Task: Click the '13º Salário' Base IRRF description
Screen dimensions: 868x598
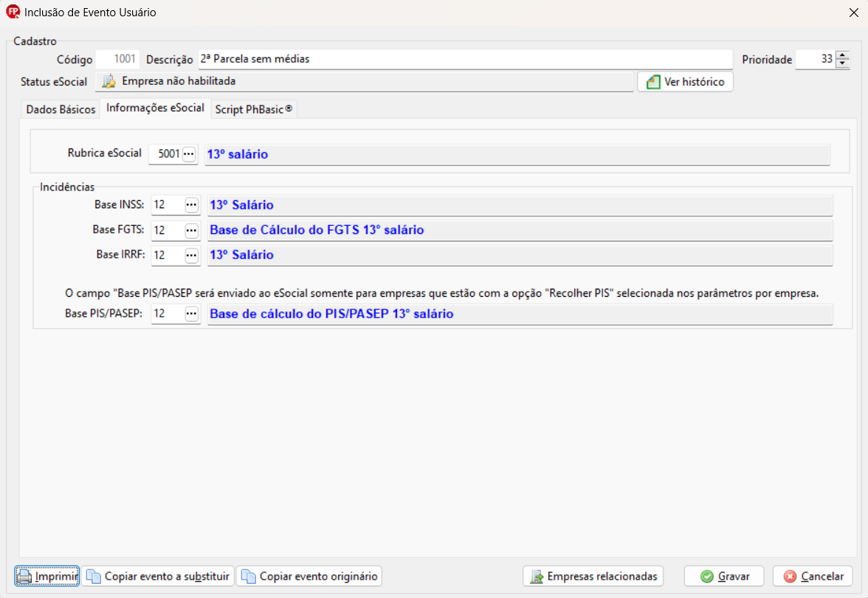Action: tap(241, 255)
